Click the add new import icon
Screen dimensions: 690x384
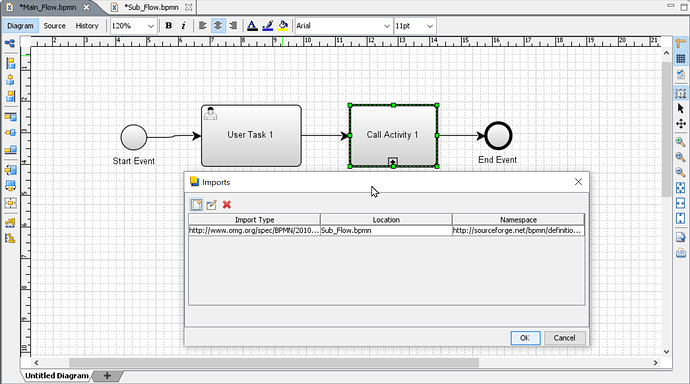(x=196, y=205)
